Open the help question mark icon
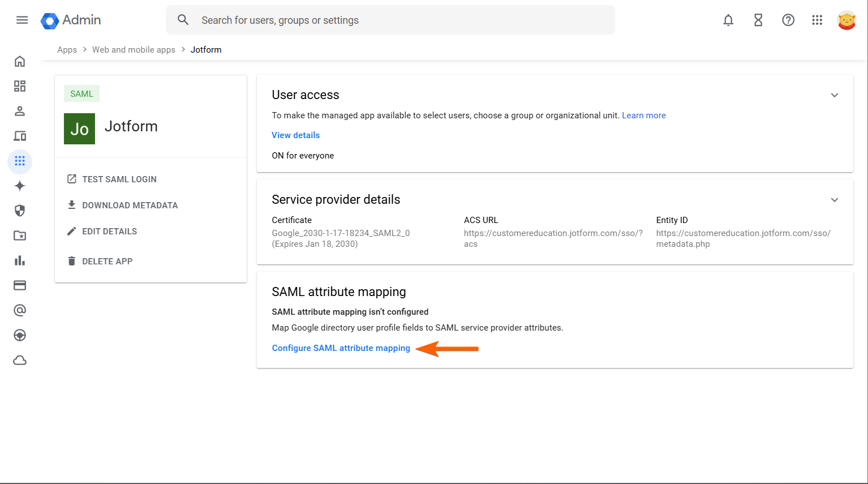This screenshot has width=868, height=484. [x=788, y=20]
